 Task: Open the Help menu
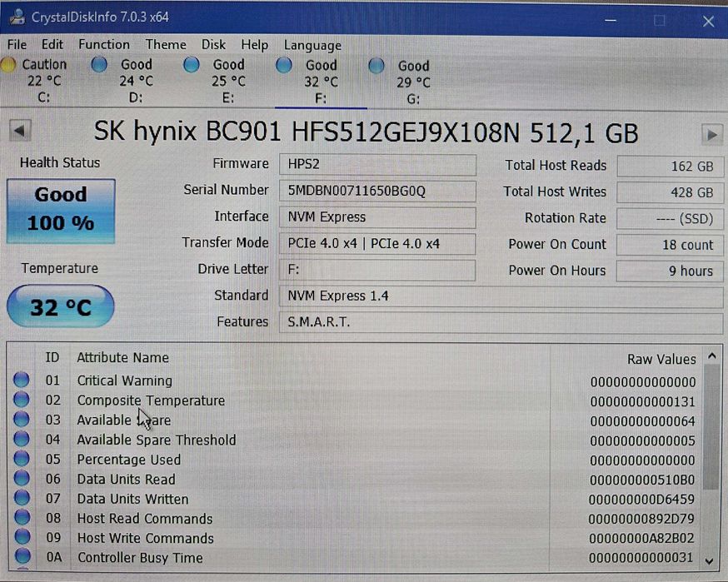254,45
